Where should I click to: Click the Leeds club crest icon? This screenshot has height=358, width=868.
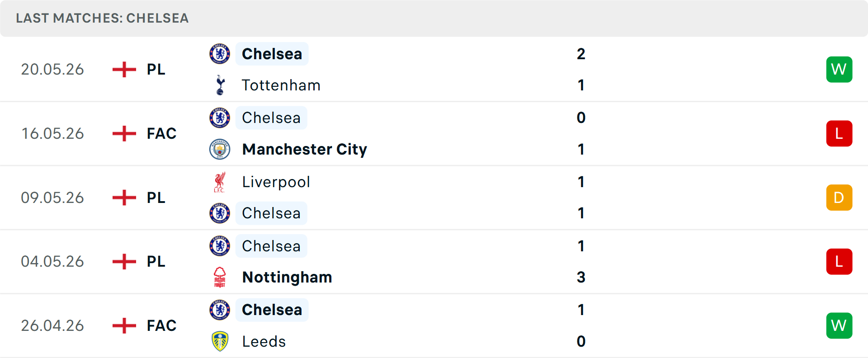click(x=220, y=341)
